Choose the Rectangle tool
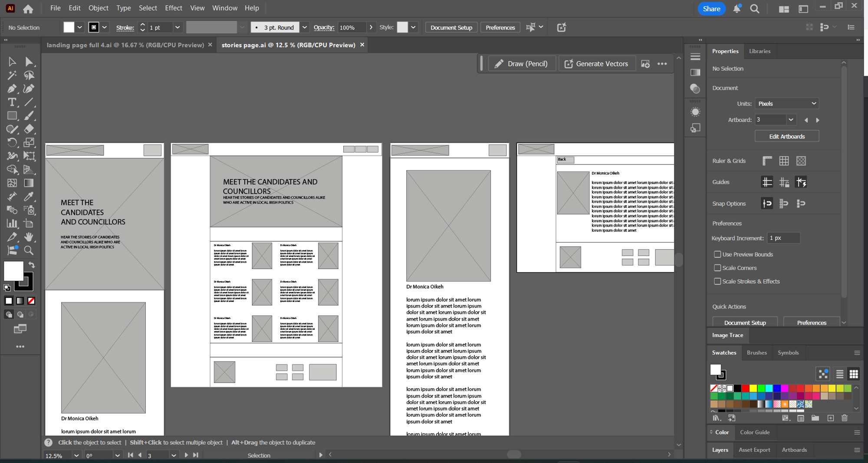The width and height of the screenshot is (868, 463). pos(12,115)
